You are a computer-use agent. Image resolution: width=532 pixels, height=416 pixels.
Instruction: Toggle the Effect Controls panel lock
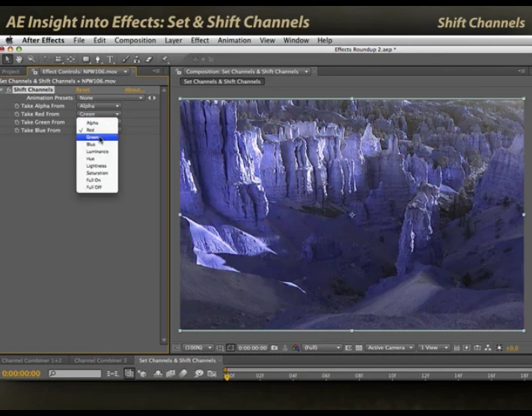pyautogui.click(x=34, y=72)
